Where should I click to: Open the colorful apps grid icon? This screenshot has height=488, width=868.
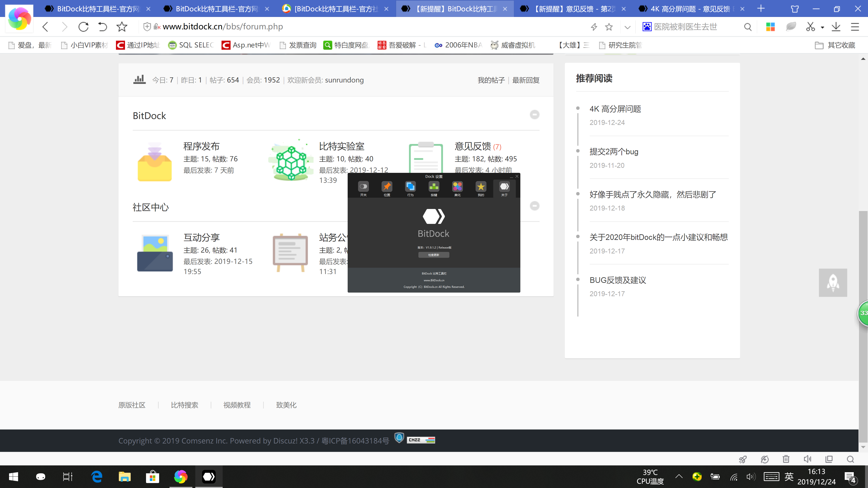[770, 27]
